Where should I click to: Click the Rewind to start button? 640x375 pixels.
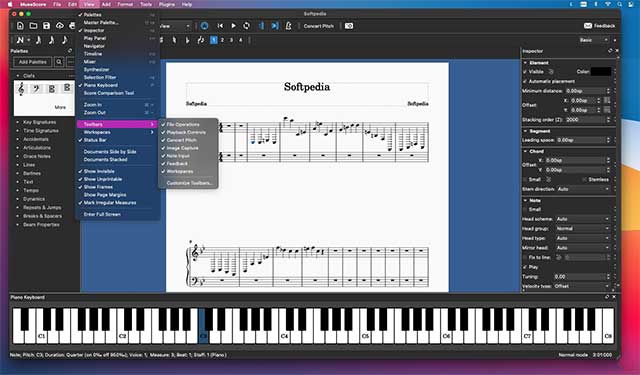pos(220,26)
